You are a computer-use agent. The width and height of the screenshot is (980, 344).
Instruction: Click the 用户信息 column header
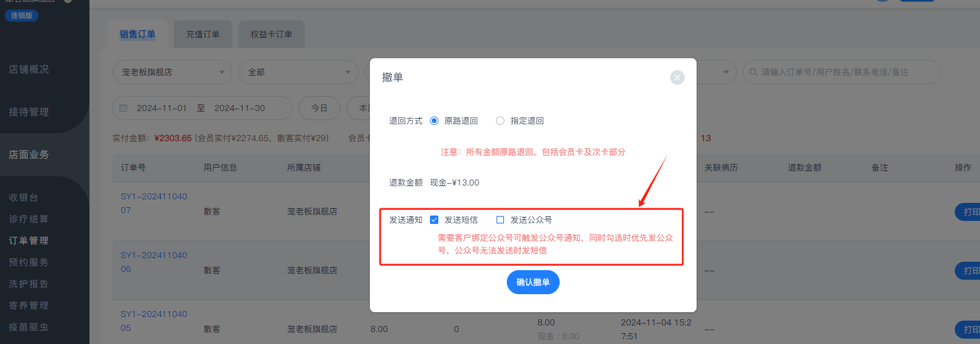point(220,167)
